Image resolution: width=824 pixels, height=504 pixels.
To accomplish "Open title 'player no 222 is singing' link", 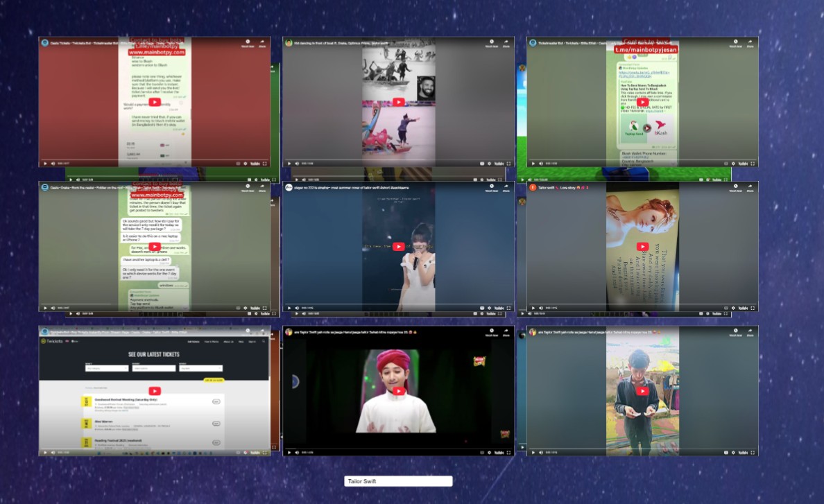I will pos(352,187).
